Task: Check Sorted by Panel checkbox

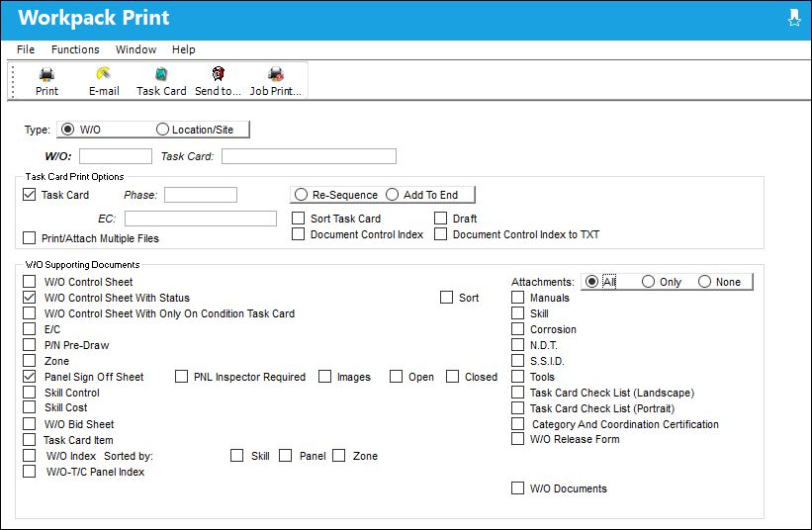Action: pyautogui.click(x=286, y=456)
